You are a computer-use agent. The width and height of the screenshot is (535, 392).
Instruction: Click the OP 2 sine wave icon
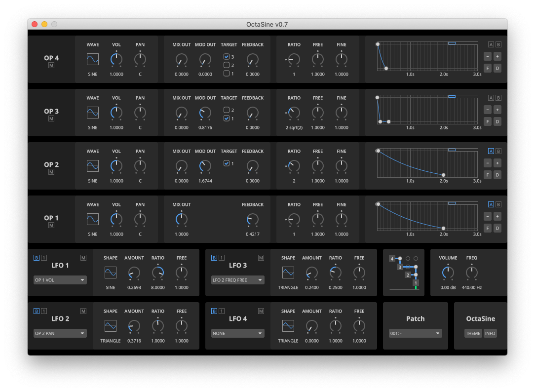tap(92, 166)
